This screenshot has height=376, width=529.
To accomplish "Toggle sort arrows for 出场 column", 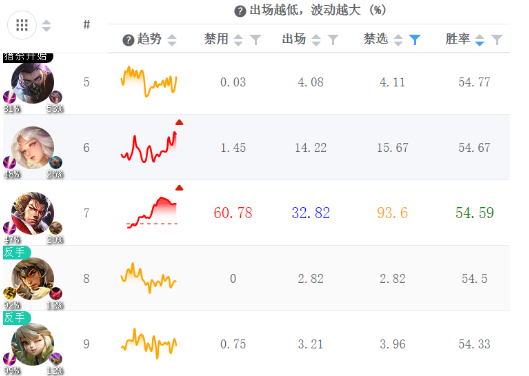I will coord(316,40).
